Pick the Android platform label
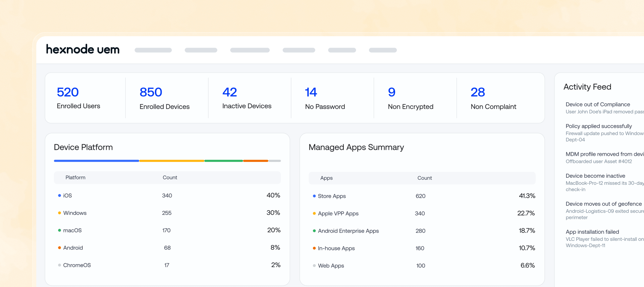644x287 pixels. click(73, 248)
